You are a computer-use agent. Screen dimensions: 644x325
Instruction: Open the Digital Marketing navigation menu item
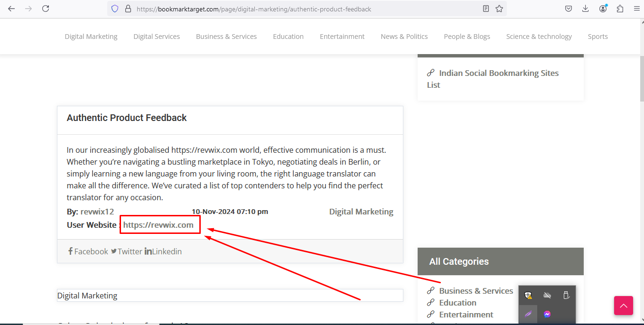point(91,37)
